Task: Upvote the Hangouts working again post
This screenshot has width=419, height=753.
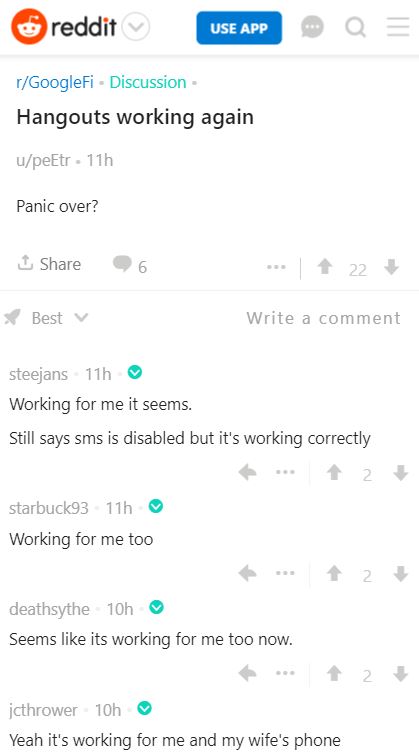Action: 325,267
